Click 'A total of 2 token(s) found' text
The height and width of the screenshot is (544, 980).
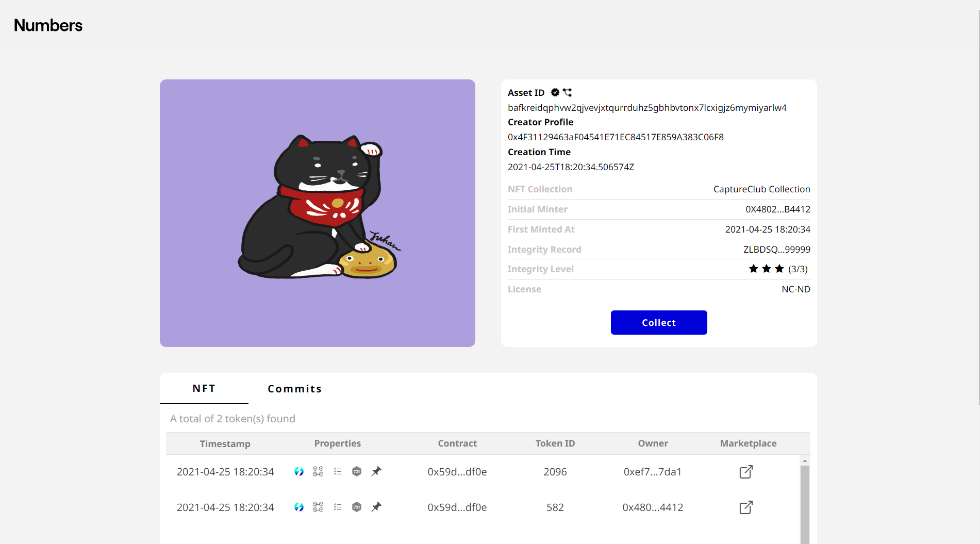point(232,419)
